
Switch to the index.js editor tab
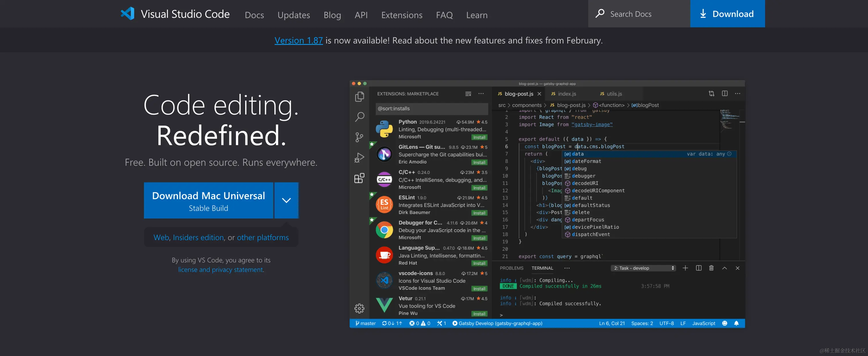(567, 94)
